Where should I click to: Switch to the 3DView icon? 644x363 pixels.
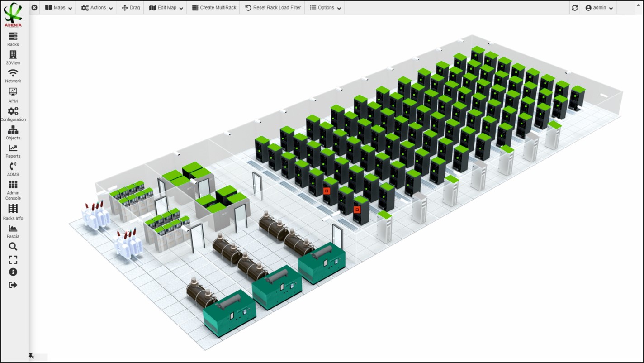pos(13,57)
